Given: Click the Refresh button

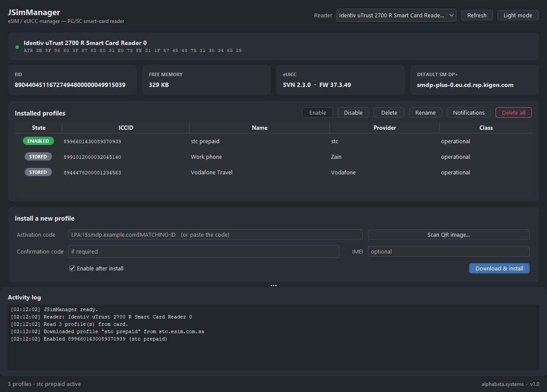Looking at the screenshot, I should click(476, 15).
